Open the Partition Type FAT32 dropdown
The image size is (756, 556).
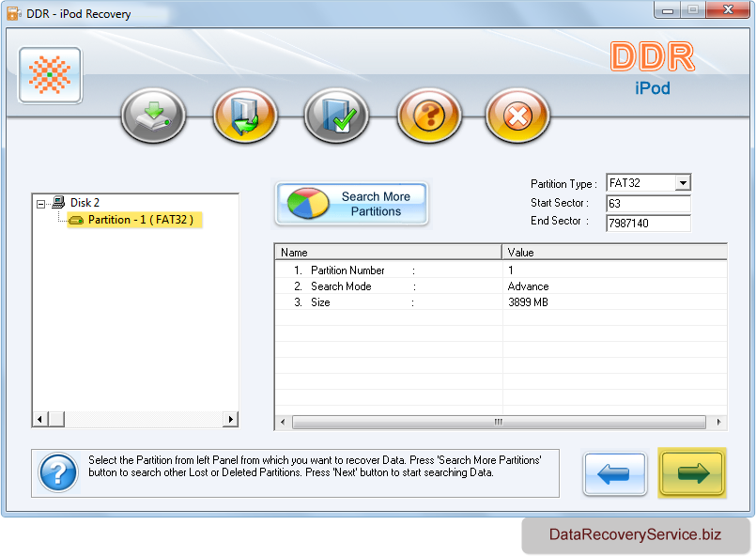point(683,183)
